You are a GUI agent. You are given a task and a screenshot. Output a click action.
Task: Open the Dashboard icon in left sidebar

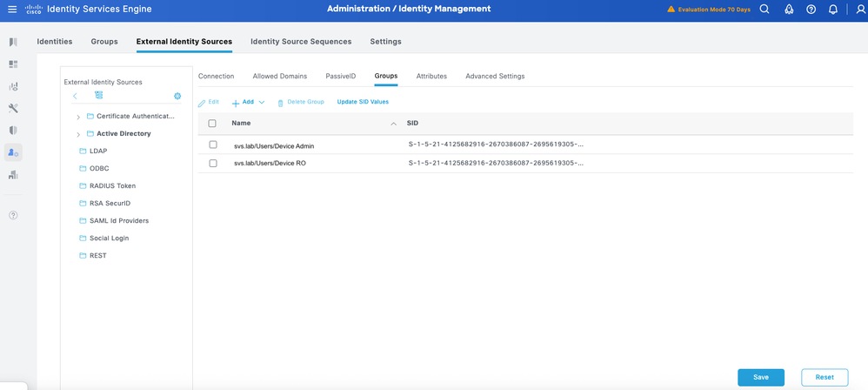[x=13, y=64]
